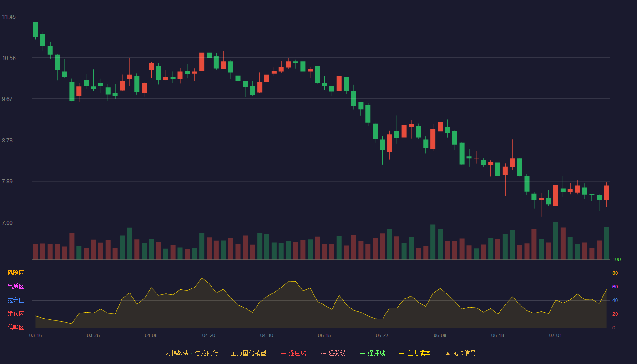Select the 出货区 zone label
Screen dimensions: 637x364
tap(15, 287)
